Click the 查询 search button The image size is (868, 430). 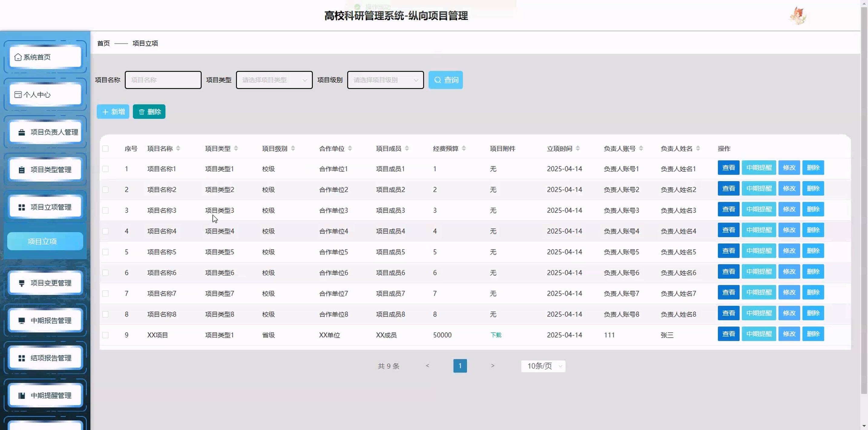click(x=446, y=80)
